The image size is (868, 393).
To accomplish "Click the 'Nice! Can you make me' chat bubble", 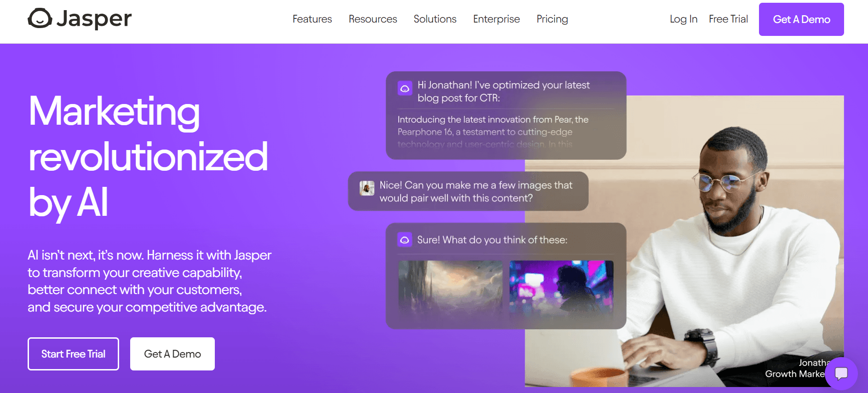I will [x=468, y=191].
